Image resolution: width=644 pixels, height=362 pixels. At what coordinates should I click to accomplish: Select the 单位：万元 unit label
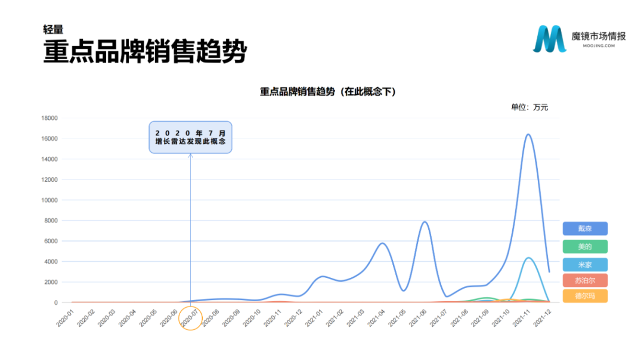[x=530, y=107]
